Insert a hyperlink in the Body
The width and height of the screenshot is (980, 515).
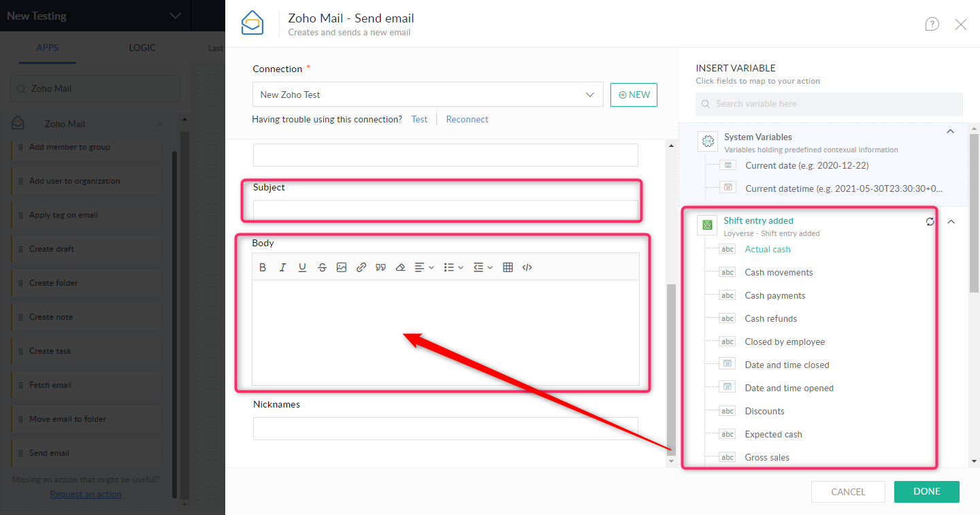point(361,267)
